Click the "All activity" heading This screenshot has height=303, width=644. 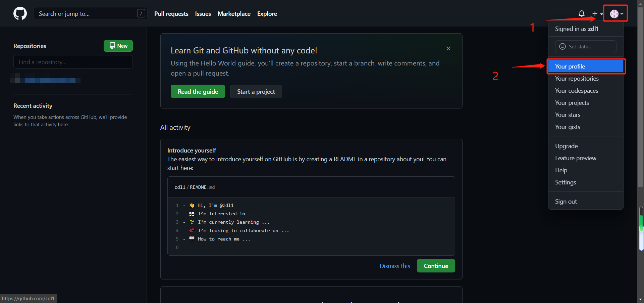(x=175, y=127)
